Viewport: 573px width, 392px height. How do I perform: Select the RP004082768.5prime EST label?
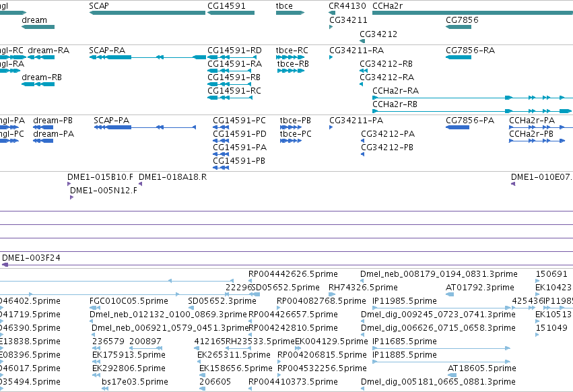pos(321,301)
